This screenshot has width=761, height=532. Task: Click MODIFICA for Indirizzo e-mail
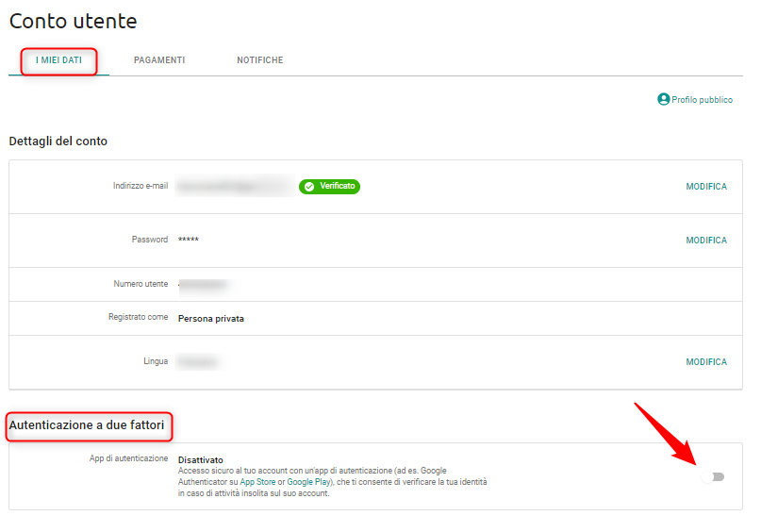[x=706, y=187]
